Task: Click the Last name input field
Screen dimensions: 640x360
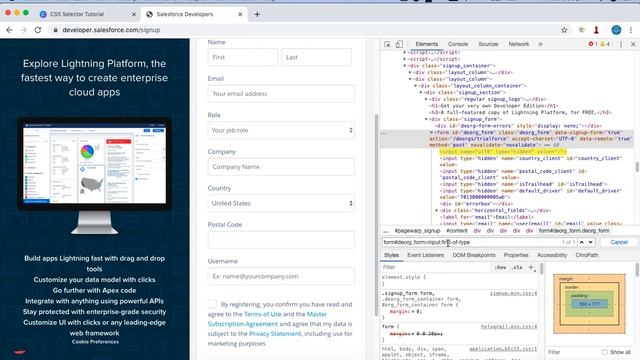Action: (316, 57)
